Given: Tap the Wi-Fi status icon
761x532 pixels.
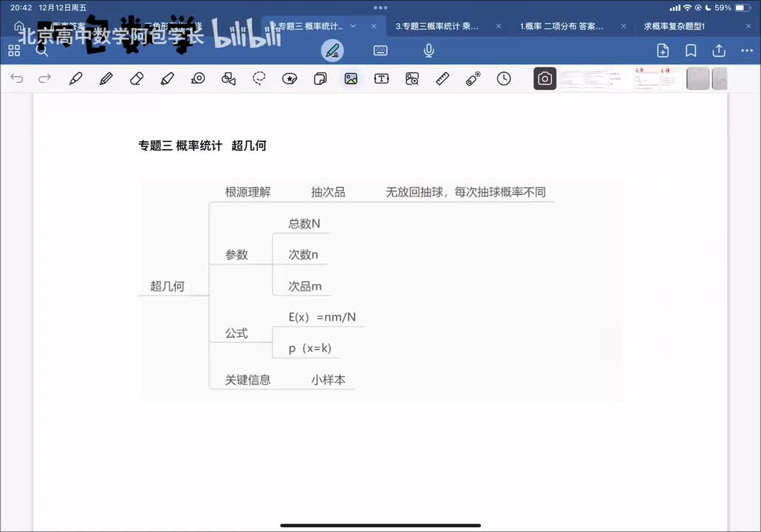Looking at the screenshot, I should [687, 8].
